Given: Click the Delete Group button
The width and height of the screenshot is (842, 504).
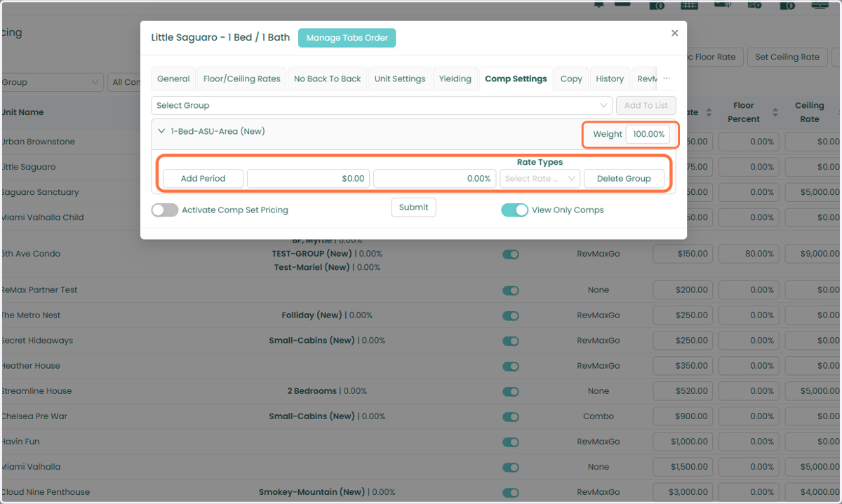Looking at the screenshot, I should click(624, 179).
